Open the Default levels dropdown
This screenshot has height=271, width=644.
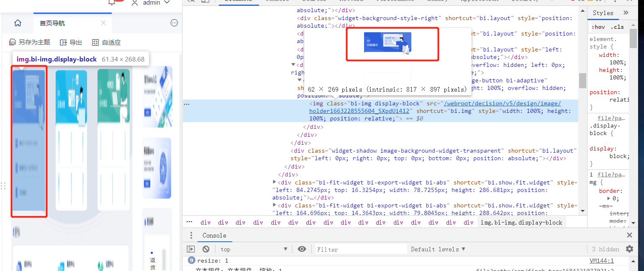[438, 249]
